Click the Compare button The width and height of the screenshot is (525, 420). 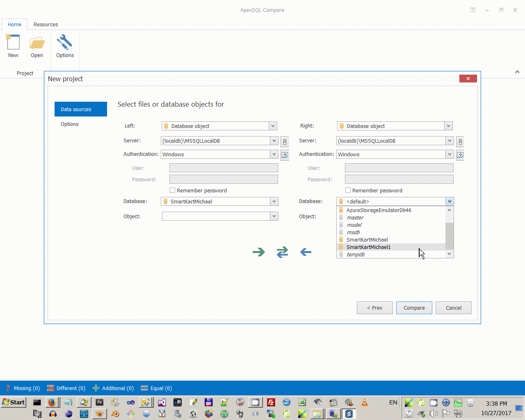coord(414,308)
